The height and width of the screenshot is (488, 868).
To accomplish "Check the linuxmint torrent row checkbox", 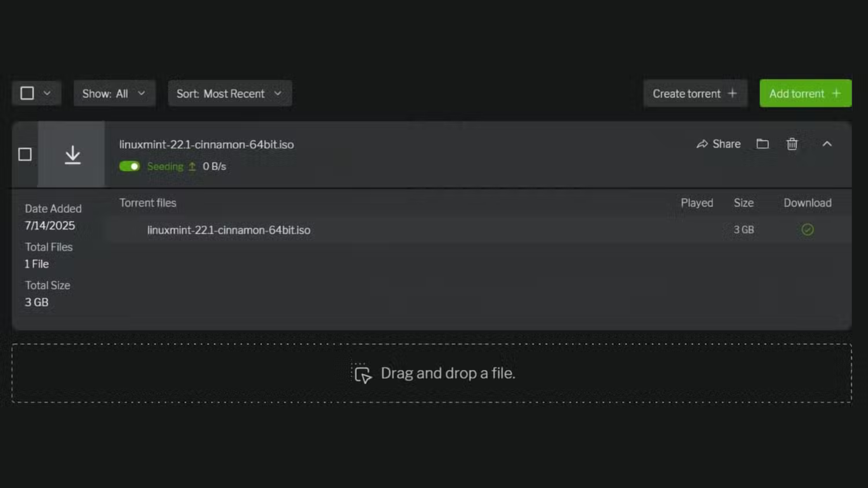I will click(x=25, y=155).
